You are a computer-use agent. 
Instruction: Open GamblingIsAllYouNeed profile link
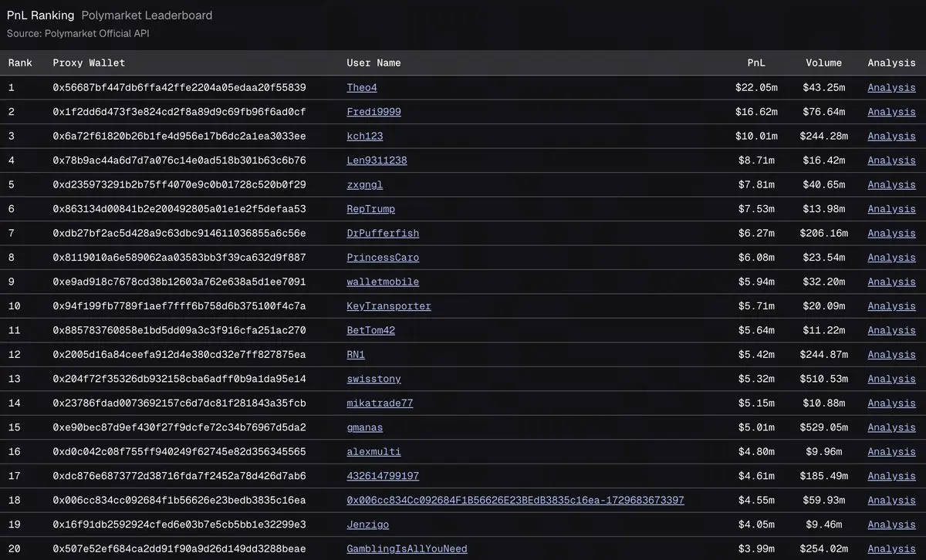(x=407, y=549)
